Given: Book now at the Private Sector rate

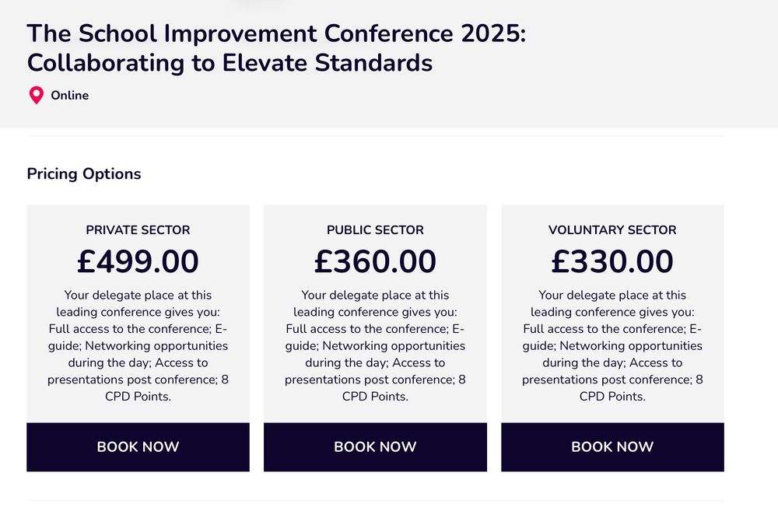Looking at the screenshot, I should 138,447.
